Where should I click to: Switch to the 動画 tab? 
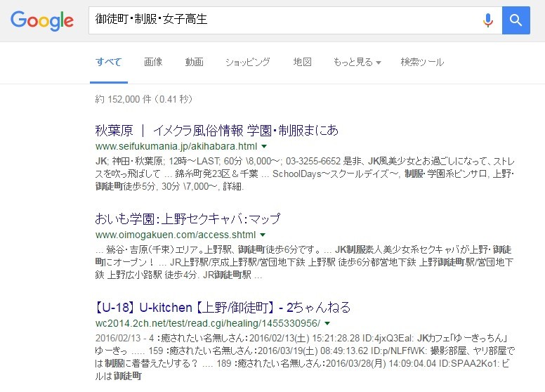coord(194,63)
